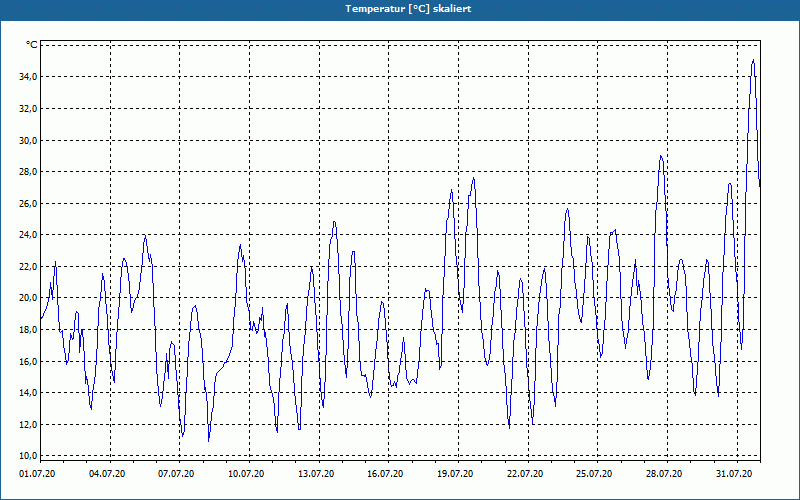800x500 pixels.
Task: Click the 13.07.20 date label
Action: click(316, 474)
